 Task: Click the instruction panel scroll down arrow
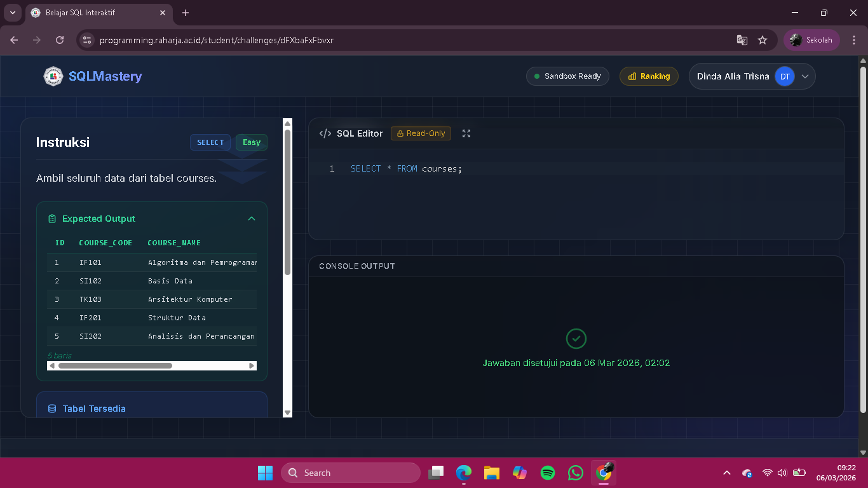tap(287, 412)
